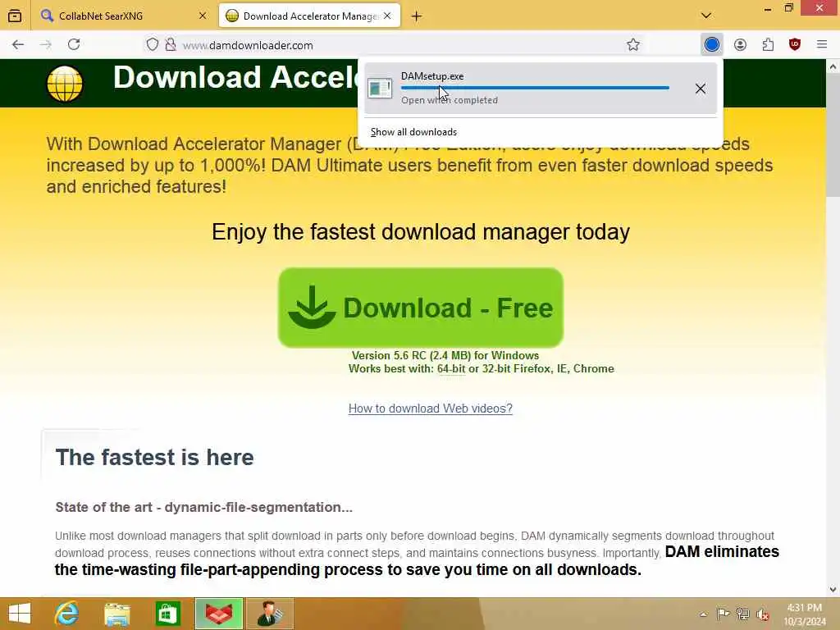Click the vertical scrollbar thumb
Viewport: 840px width, 630px height.
(833, 135)
